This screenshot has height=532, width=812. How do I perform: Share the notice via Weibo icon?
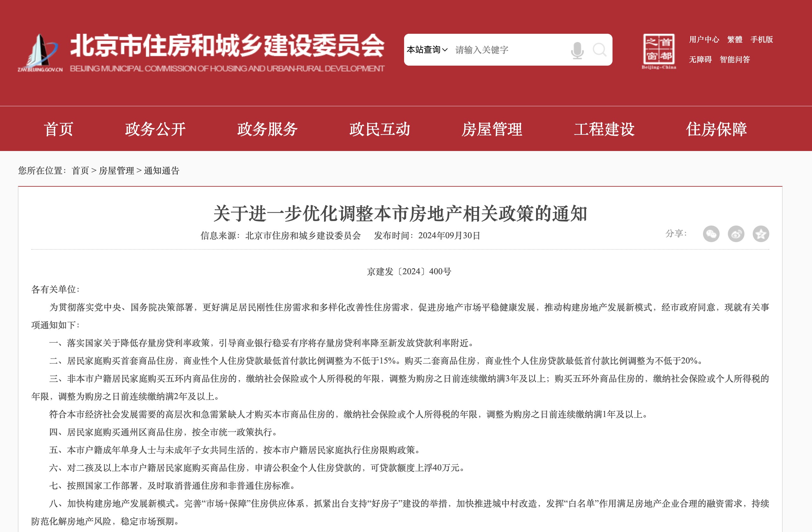[736, 234]
